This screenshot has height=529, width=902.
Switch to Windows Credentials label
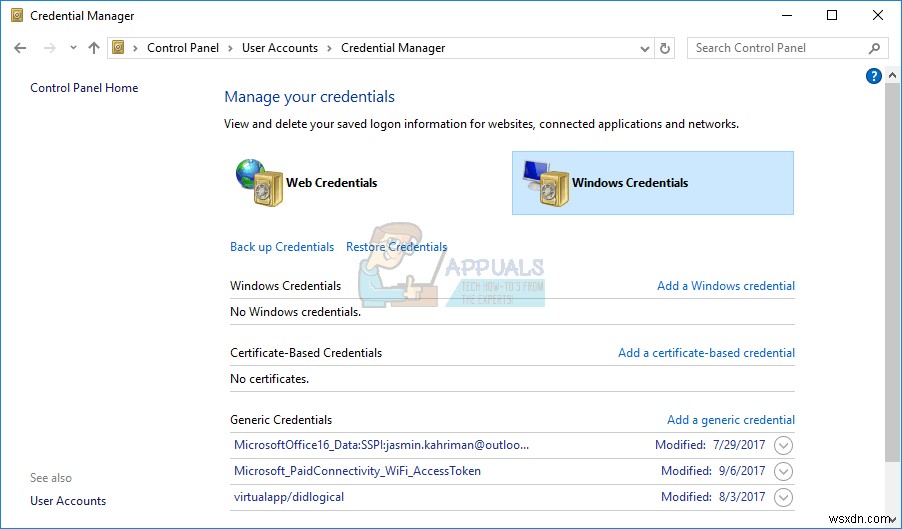click(630, 183)
